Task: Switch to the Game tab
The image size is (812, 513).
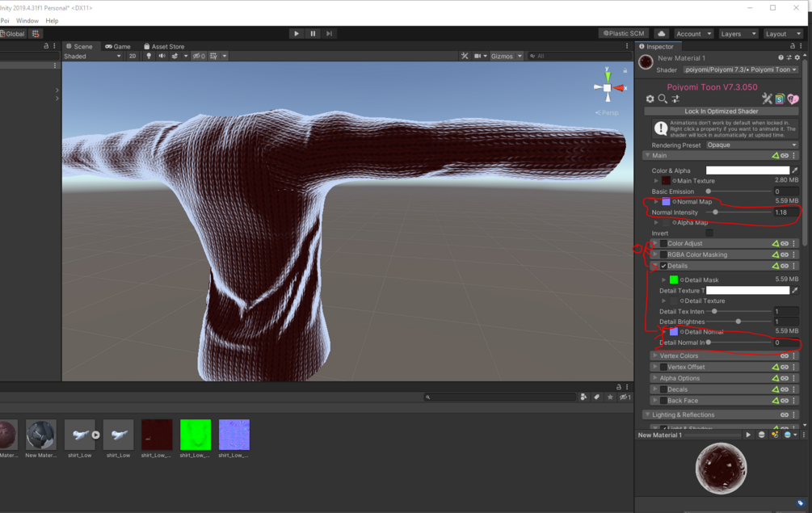Action: [118, 46]
